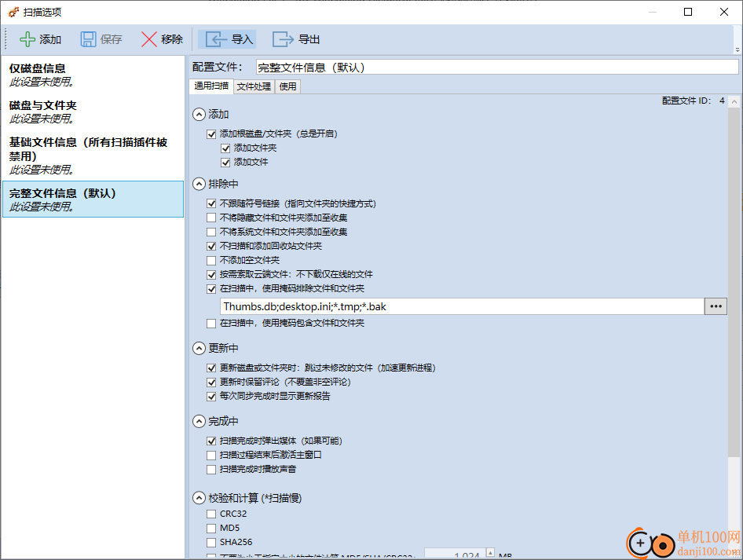Collapse the 校验和计算 section

tap(199, 498)
